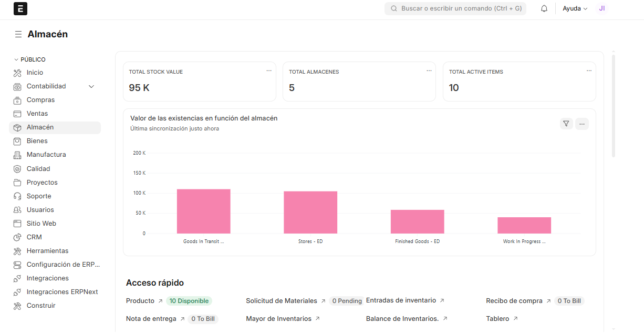Open Total Almacenes card options
This screenshot has height=333, width=644.
[x=429, y=70]
